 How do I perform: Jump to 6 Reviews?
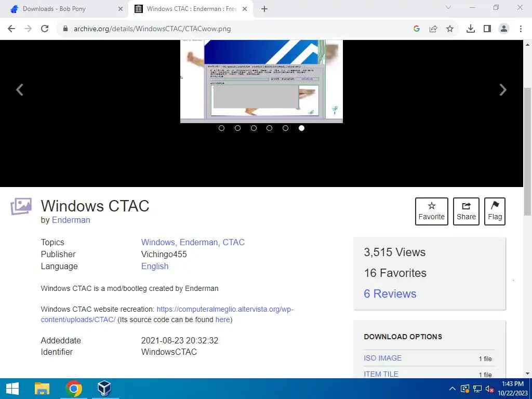(390, 294)
